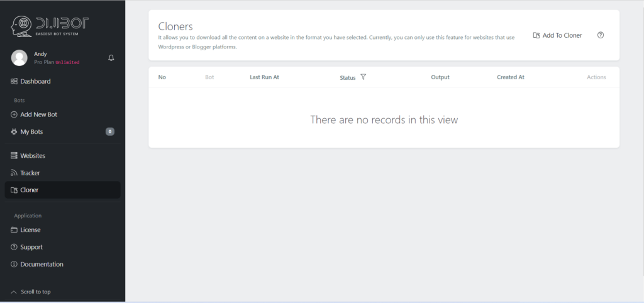This screenshot has width=644, height=303.
Task: Click the Add New Bot plus icon
Action: point(14,114)
